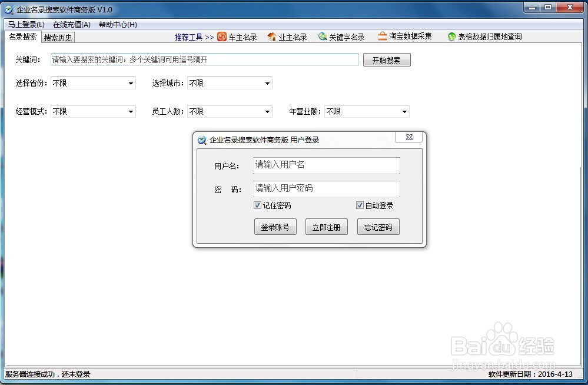Screen dimensions: 588x385
Task: Expand the 员工人数 dropdown
Action: tap(267, 111)
